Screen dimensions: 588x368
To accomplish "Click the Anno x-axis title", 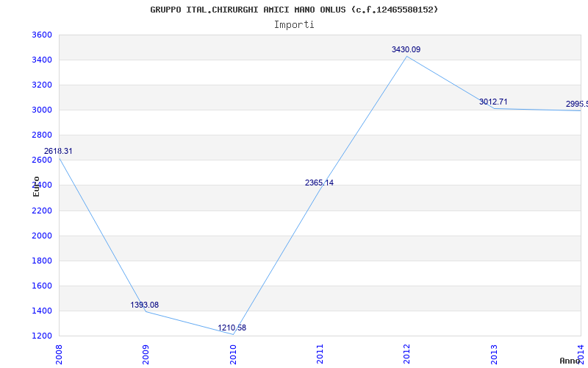I will pyautogui.click(x=569, y=361).
